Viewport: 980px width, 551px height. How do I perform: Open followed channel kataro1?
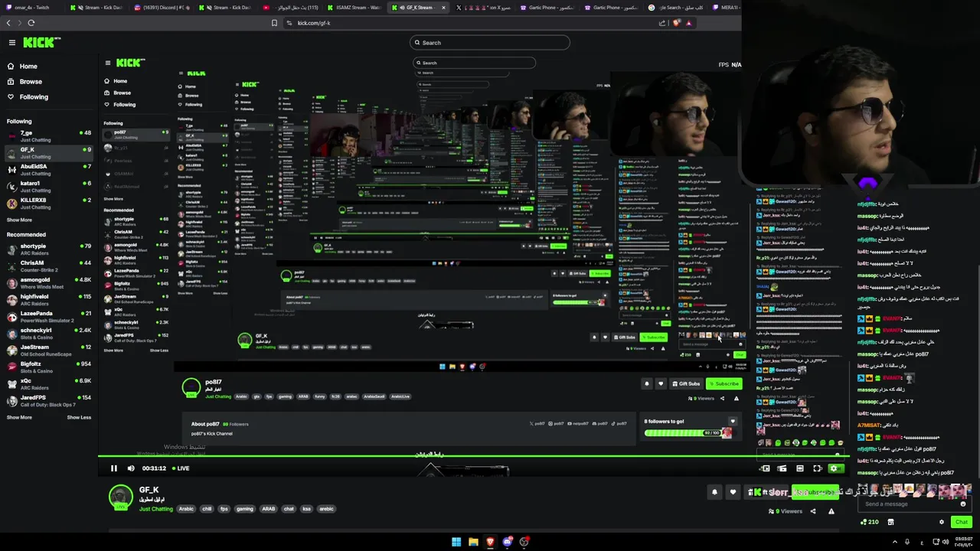coord(49,187)
